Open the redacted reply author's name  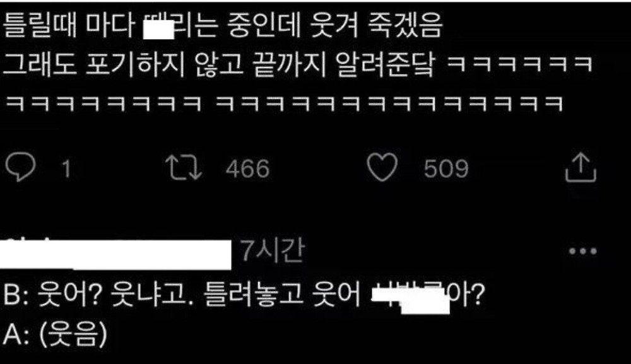pyautogui.click(x=116, y=254)
